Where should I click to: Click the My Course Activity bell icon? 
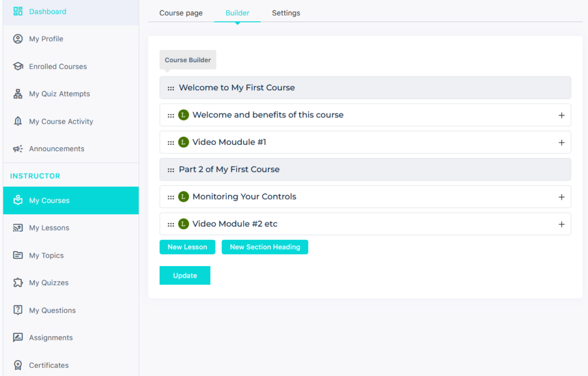pyautogui.click(x=17, y=121)
